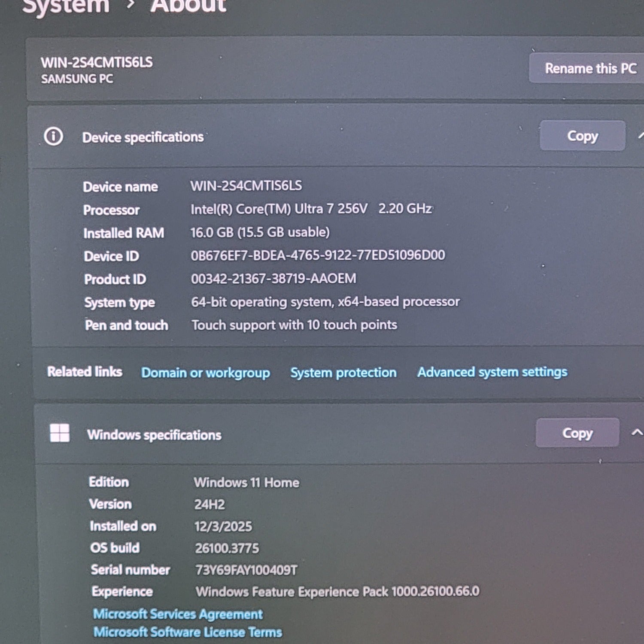Image resolution: width=644 pixels, height=644 pixels.
Task: Open the Domain or workgroup link
Action: 206,373
